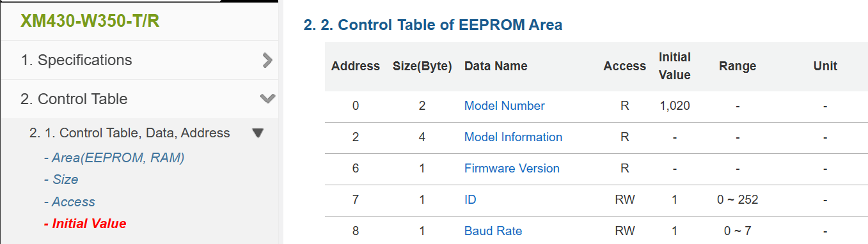
Task: Expand the Specifications section arrow
Action: point(267,60)
